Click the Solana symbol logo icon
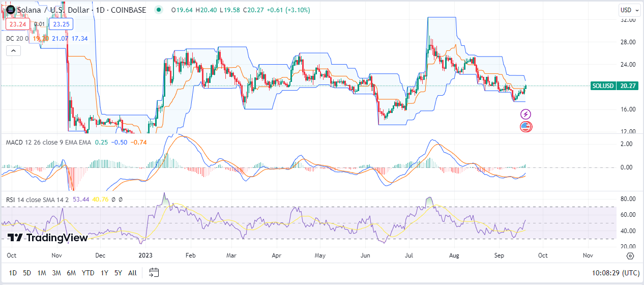 [x=10, y=10]
